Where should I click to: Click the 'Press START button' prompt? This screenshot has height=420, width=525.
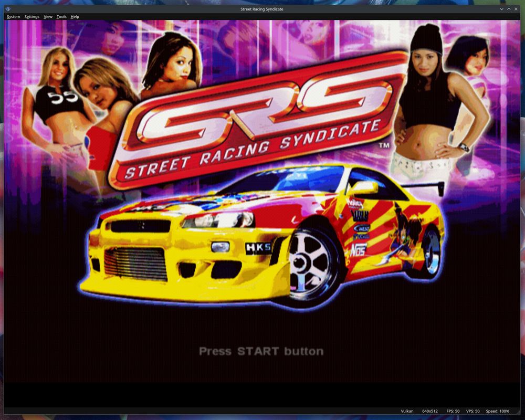click(x=261, y=351)
